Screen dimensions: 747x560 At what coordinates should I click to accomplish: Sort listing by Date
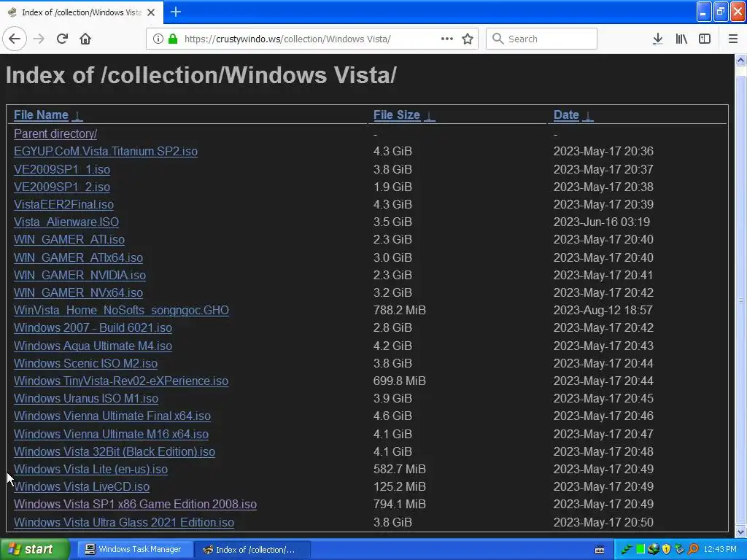coord(566,115)
